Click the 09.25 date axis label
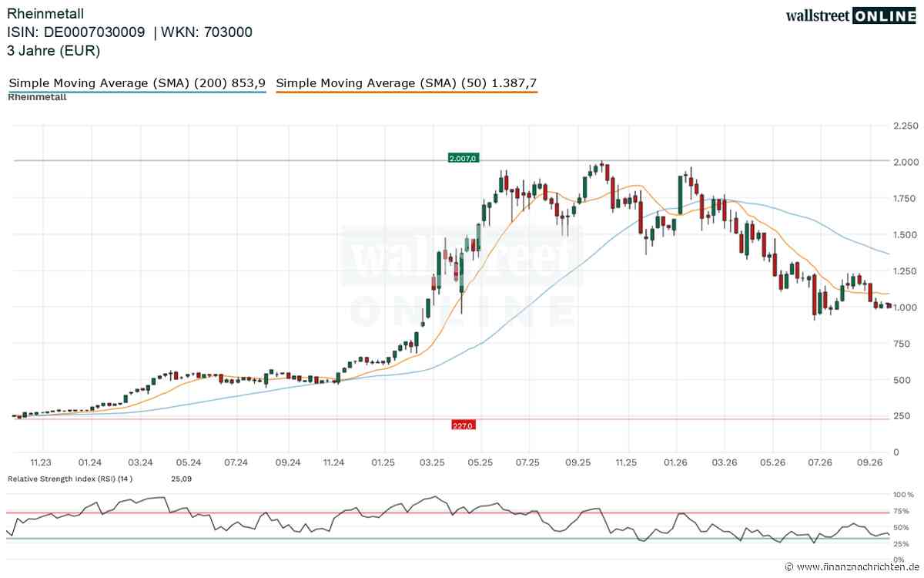 coord(577,462)
